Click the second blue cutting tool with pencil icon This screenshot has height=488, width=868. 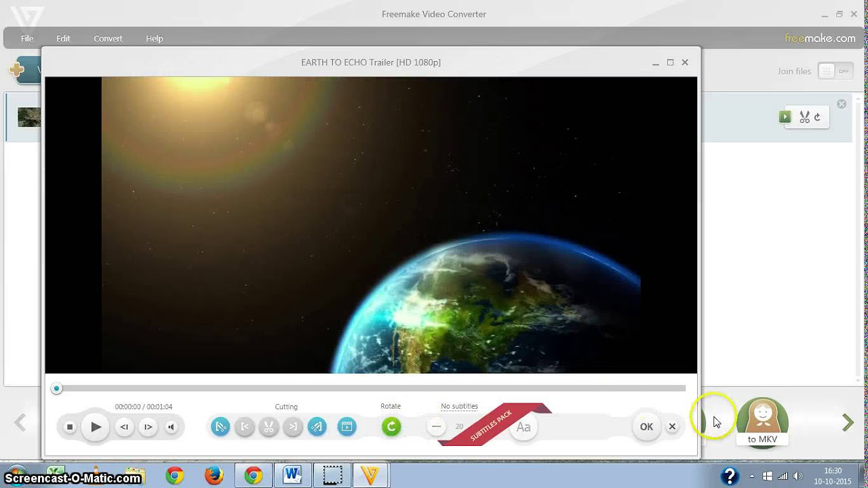[x=317, y=426]
